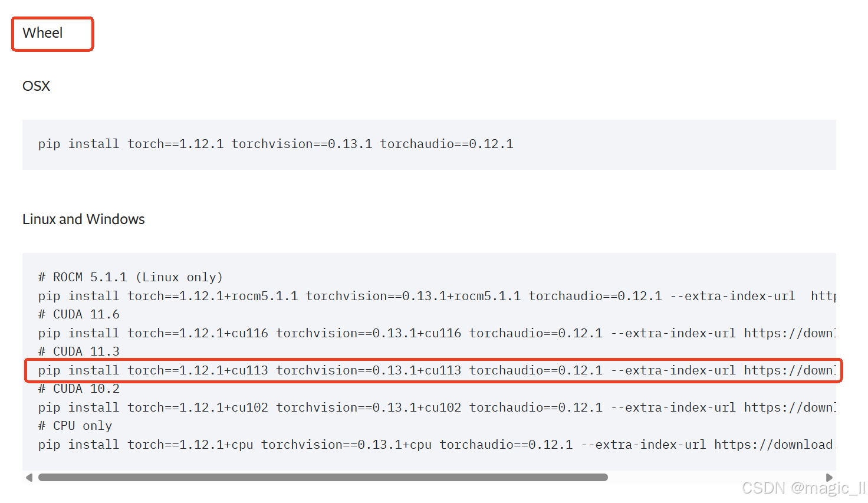Click empty scrollbar track right of thumb

(x=716, y=478)
